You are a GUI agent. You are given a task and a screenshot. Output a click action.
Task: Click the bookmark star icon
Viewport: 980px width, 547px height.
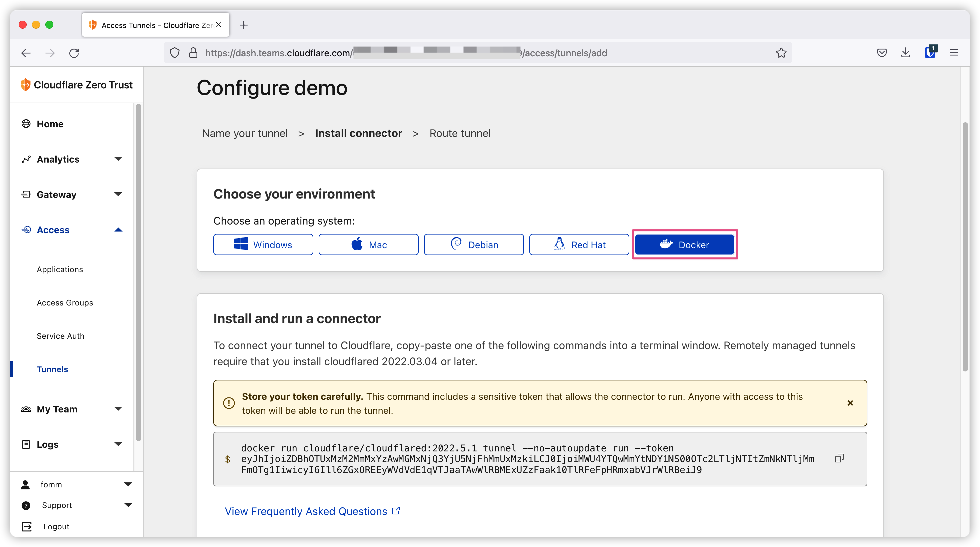coord(781,53)
